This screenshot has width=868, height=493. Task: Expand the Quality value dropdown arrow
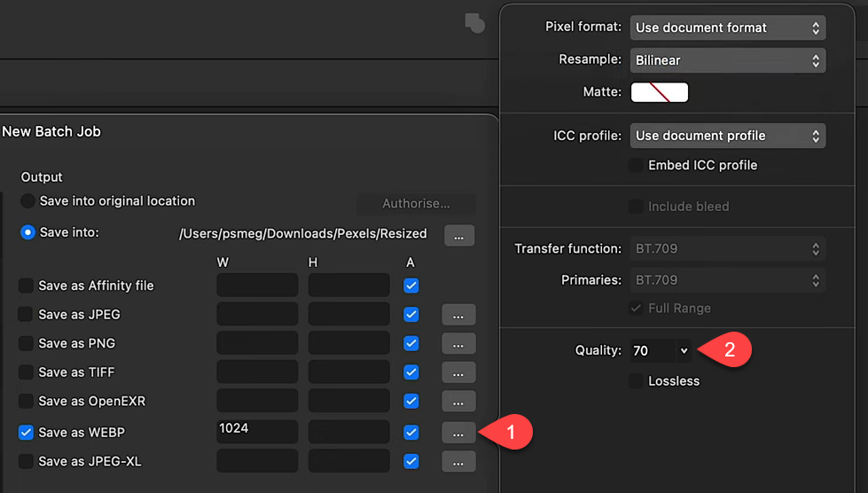684,351
